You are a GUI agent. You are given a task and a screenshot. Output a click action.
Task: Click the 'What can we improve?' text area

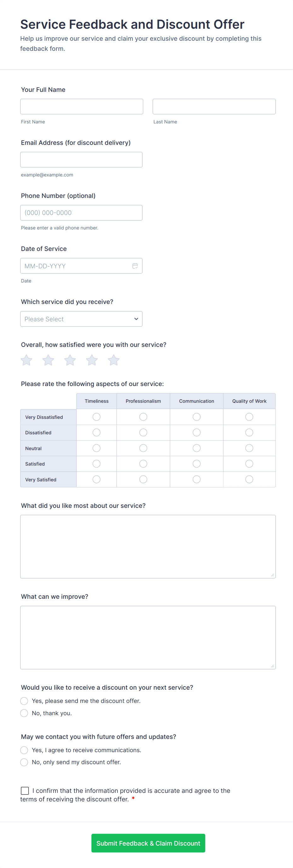pos(148,637)
